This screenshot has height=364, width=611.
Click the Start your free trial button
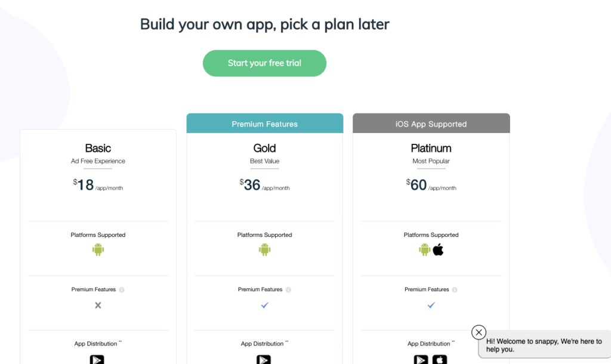[x=264, y=63]
